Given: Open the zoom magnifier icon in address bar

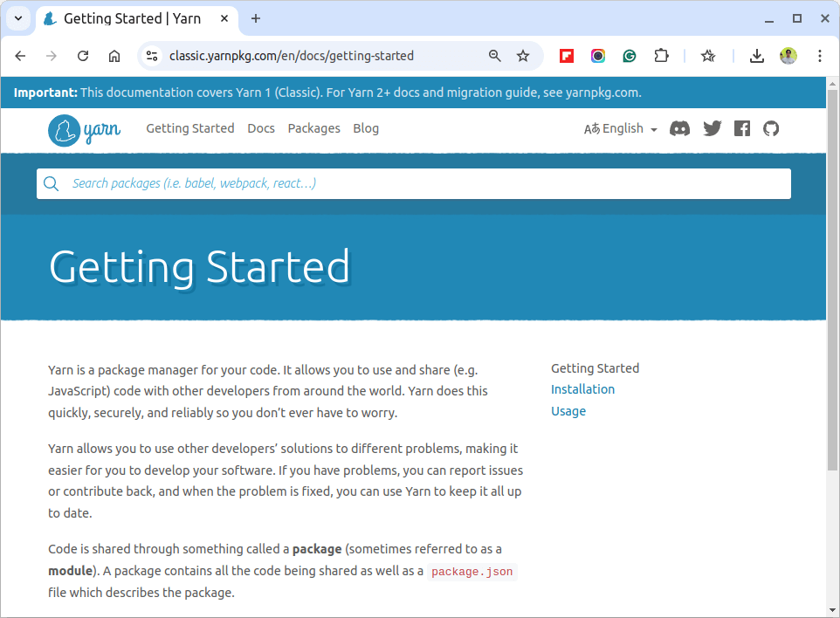Looking at the screenshot, I should pos(494,56).
